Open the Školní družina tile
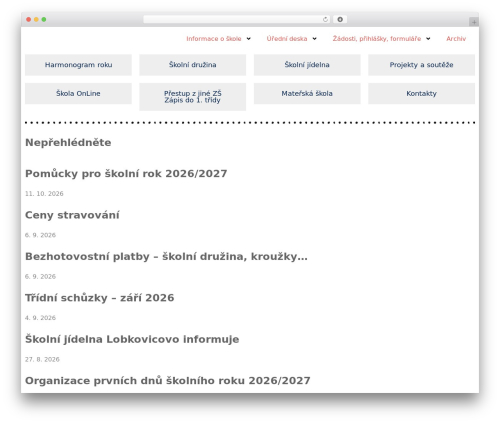Screen dimensions: 500x423 193,65
